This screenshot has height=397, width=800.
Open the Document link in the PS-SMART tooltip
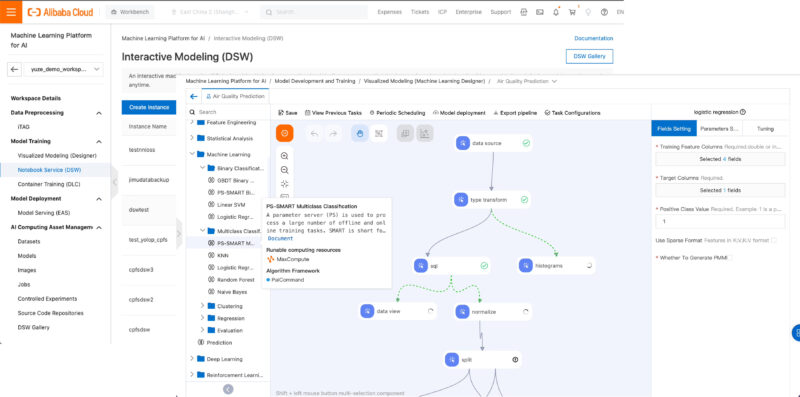pos(280,238)
